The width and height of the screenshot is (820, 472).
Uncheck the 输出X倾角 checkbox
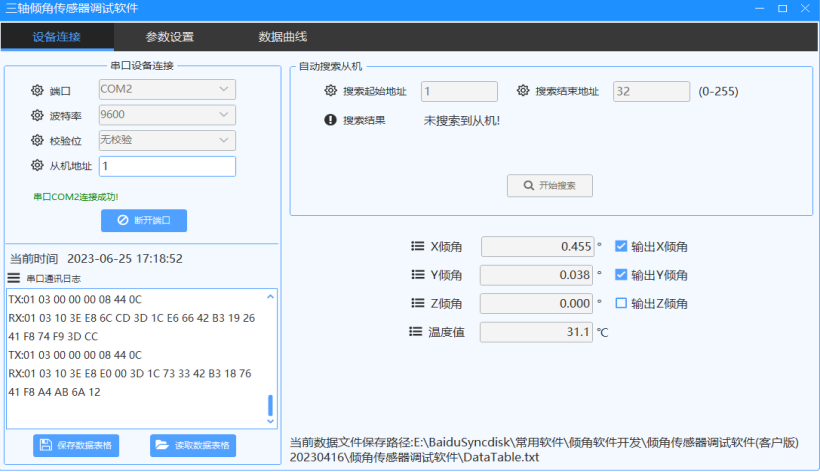point(621,247)
